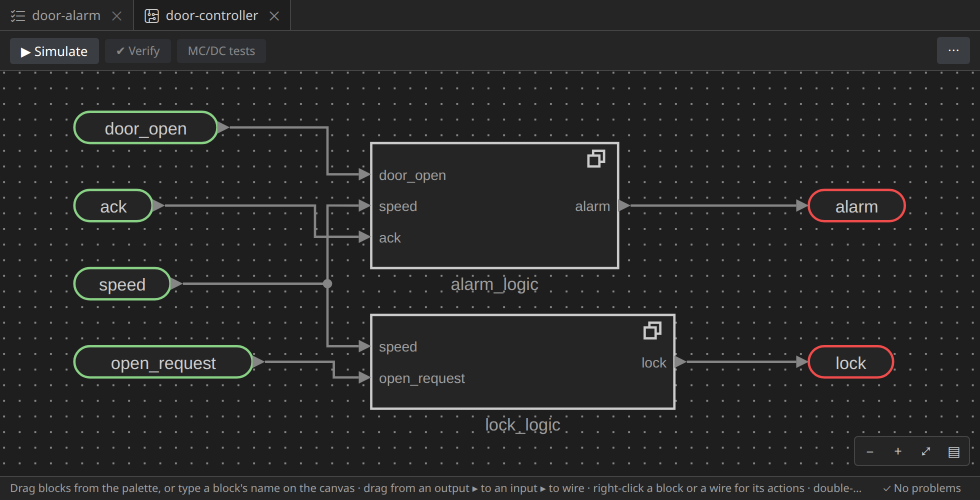Click the lock_logic block label
The height and width of the screenshot is (500, 980).
522,425
